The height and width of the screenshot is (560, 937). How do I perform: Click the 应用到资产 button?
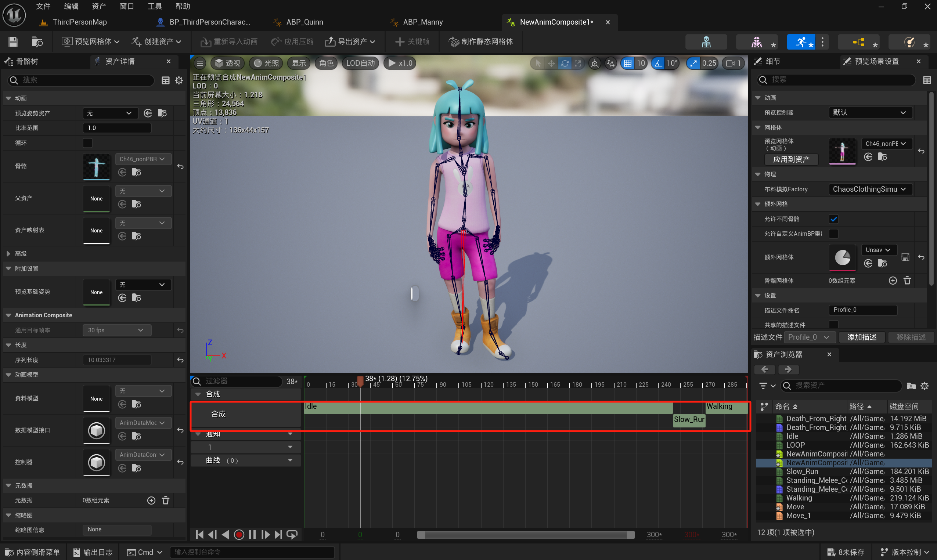791,159
